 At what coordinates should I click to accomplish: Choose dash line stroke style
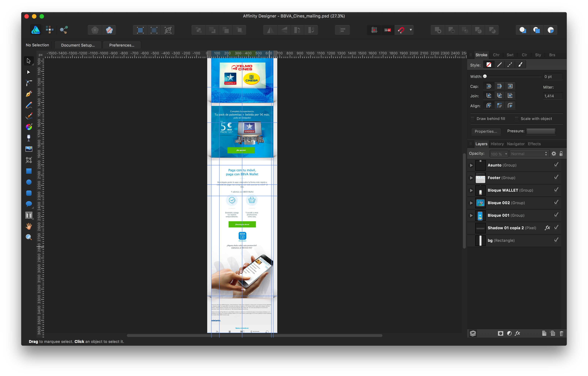point(510,65)
